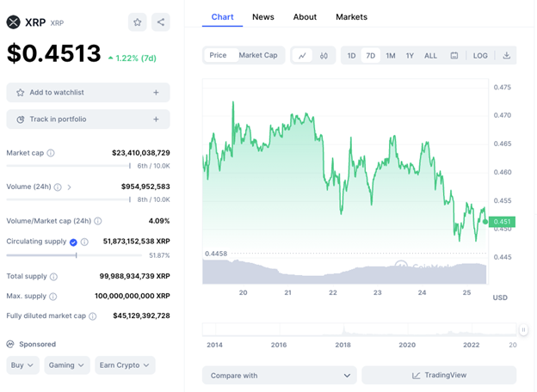
Task: Switch to the News tab
Action: coord(263,17)
